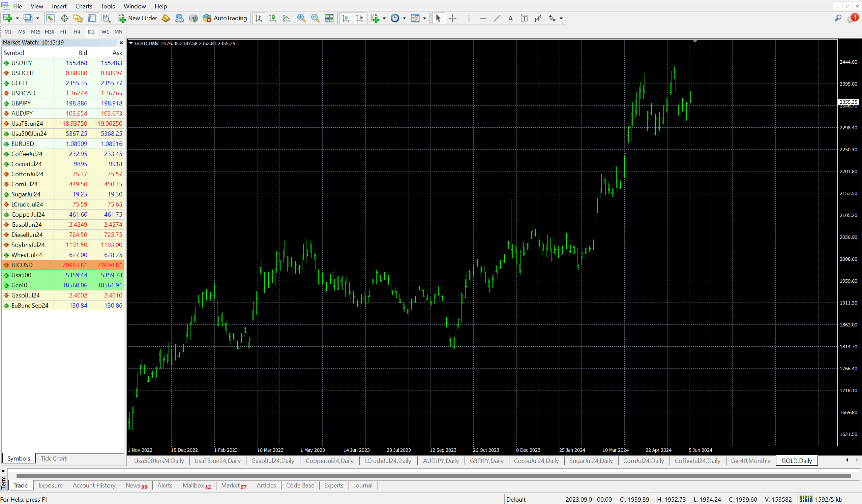
Task: Switch to the CopperJul24,Daily chart tab
Action: click(329, 461)
